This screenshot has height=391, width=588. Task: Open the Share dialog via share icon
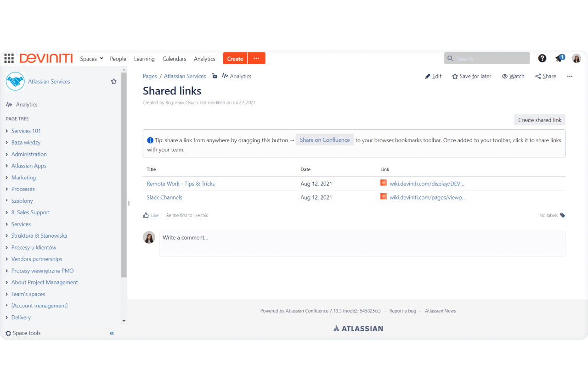point(538,76)
